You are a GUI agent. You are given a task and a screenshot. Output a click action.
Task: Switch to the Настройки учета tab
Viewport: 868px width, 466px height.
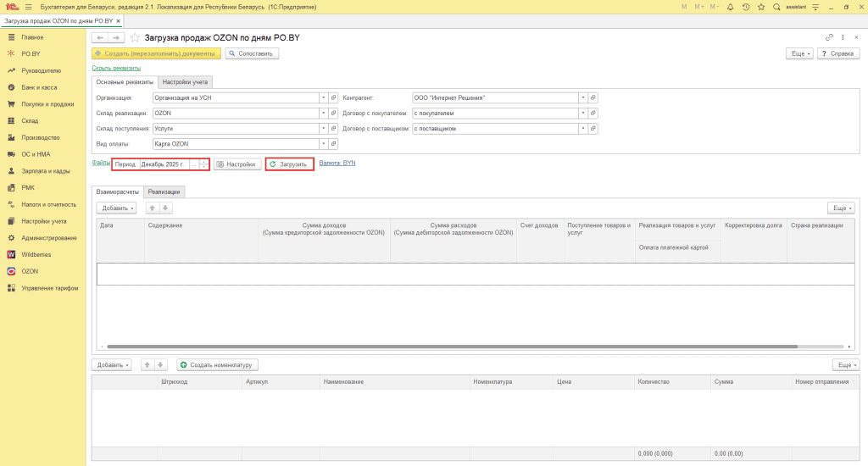click(x=185, y=82)
